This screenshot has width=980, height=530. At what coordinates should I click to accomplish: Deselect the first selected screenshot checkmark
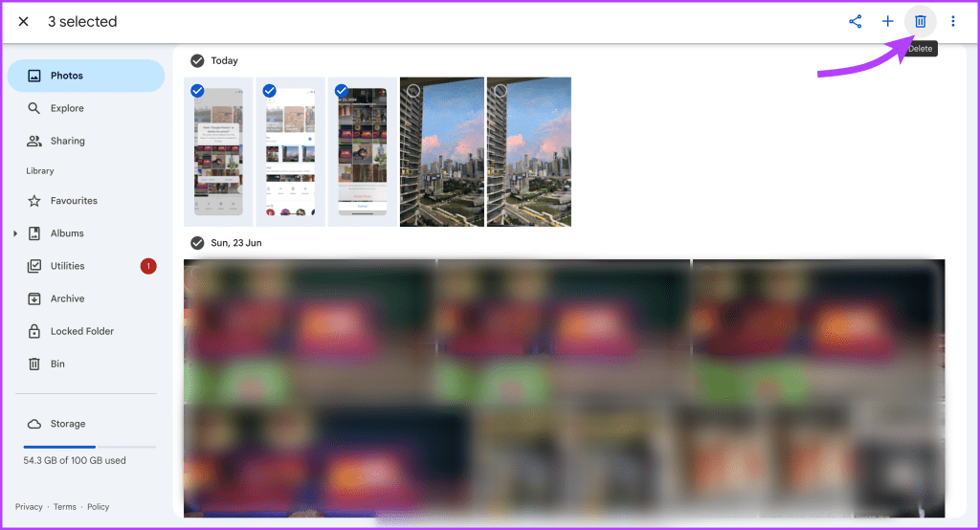(197, 91)
